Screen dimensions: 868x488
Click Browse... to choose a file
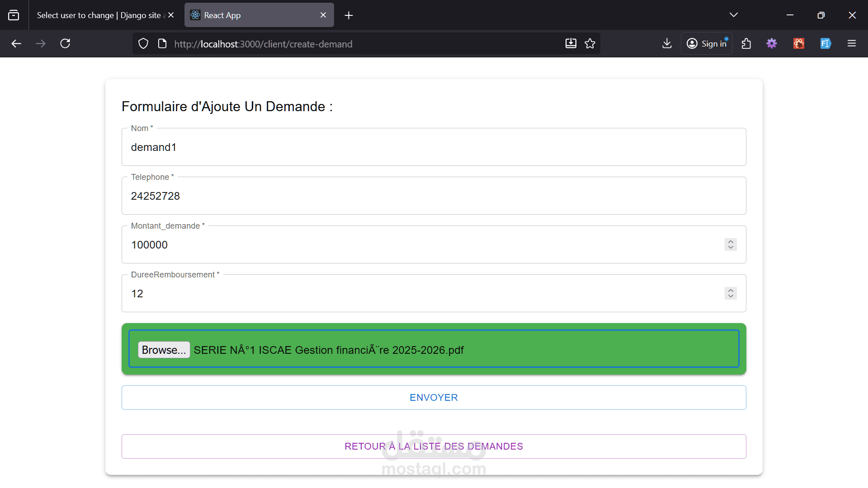164,350
